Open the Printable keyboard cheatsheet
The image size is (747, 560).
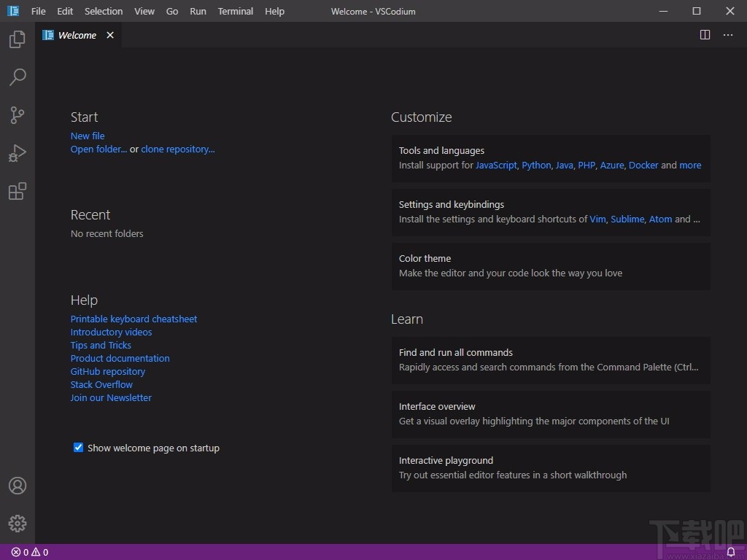coord(133,319)
